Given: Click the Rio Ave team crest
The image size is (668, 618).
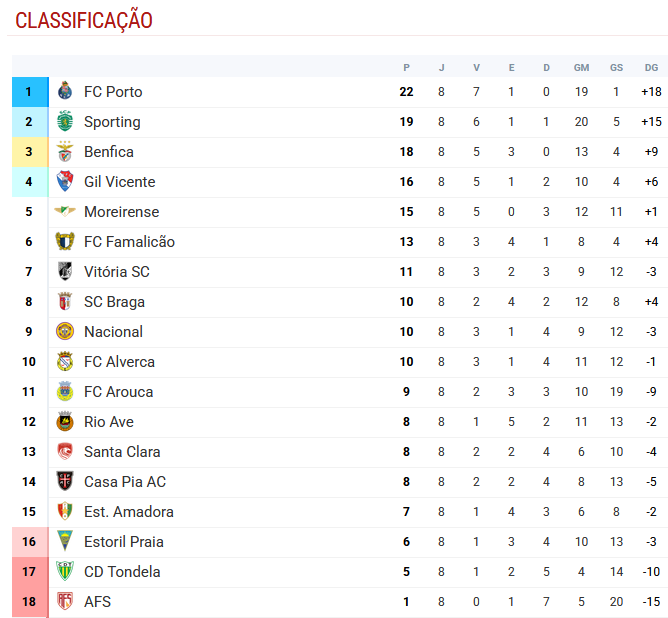Looking at the screenshot, I should click(x=65, y=422).
